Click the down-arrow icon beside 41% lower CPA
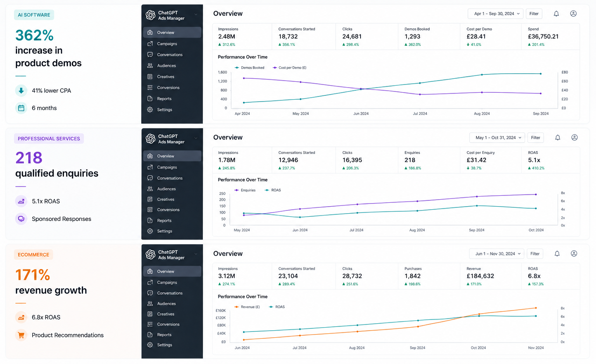This screenshot has height=364, width=596. pyautogui.click(x=21, y=91)
